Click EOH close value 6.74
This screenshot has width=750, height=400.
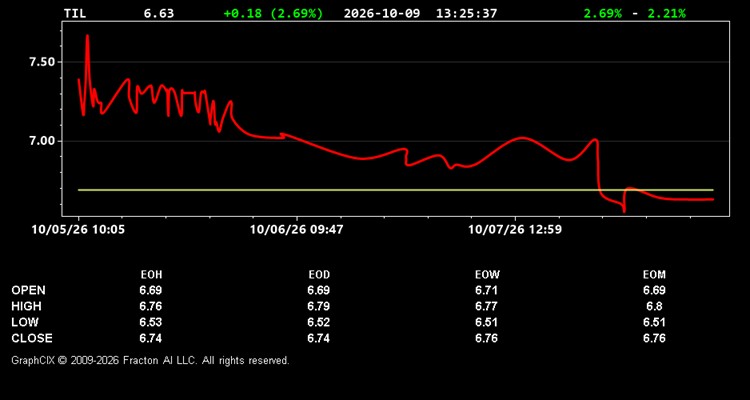tap(151, 338)
